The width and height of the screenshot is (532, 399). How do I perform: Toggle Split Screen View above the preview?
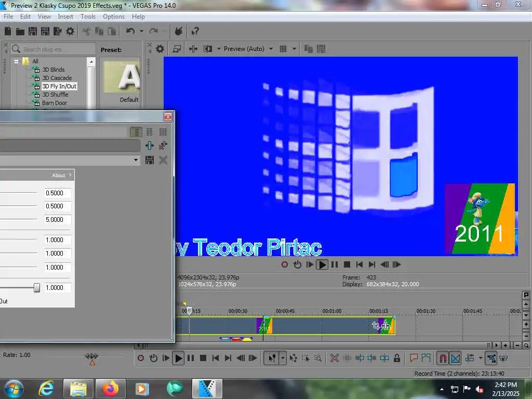point(208,49)
